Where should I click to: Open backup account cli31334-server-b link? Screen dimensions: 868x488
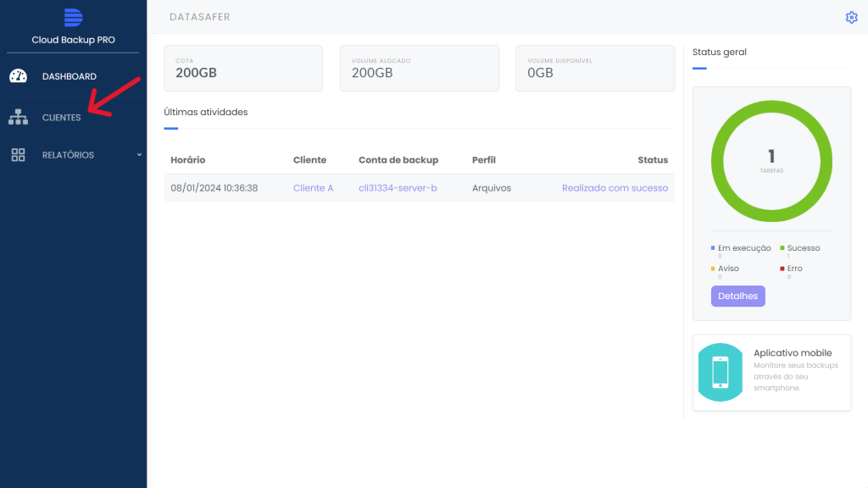pos(398,188)
